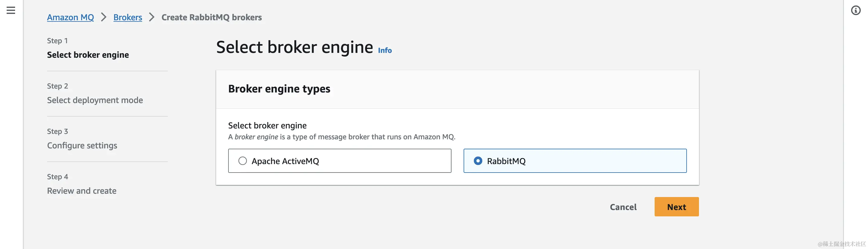Go to Step 3 Configure settings

point(82,145)
